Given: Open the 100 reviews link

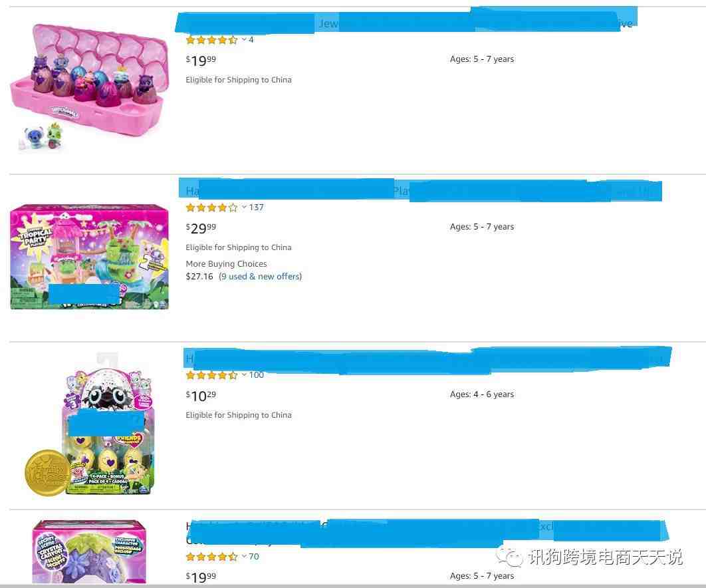Looking at the screenshot, I should click(256, 375).
